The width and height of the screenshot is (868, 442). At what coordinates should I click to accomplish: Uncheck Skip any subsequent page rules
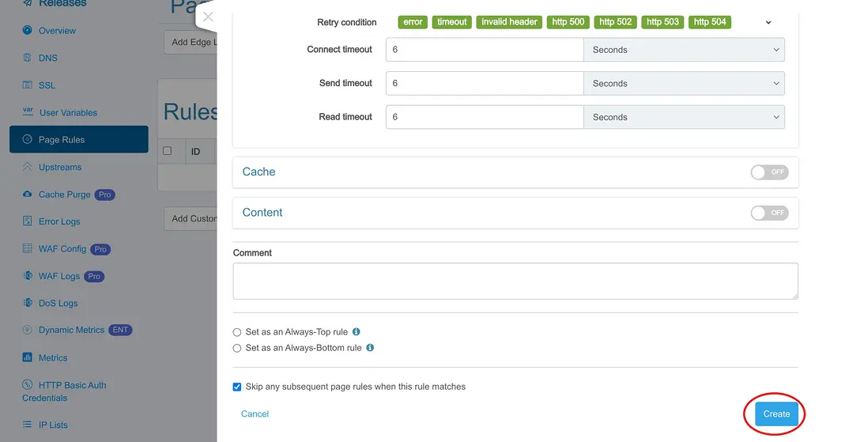(x=237, y=387)
